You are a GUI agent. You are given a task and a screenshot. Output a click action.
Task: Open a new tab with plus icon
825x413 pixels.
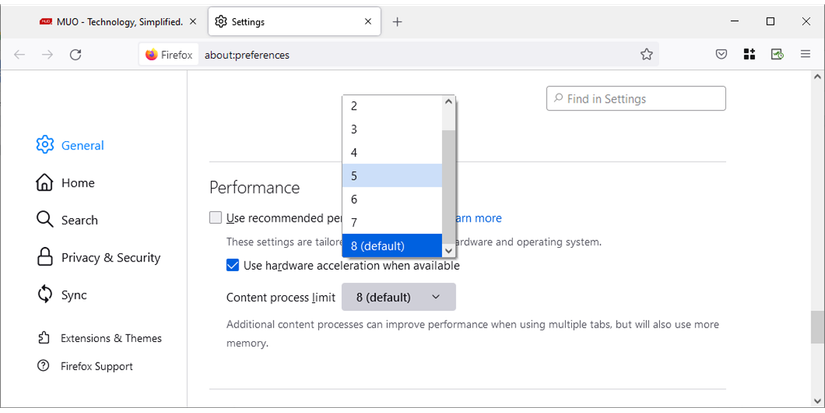point(397,21)
